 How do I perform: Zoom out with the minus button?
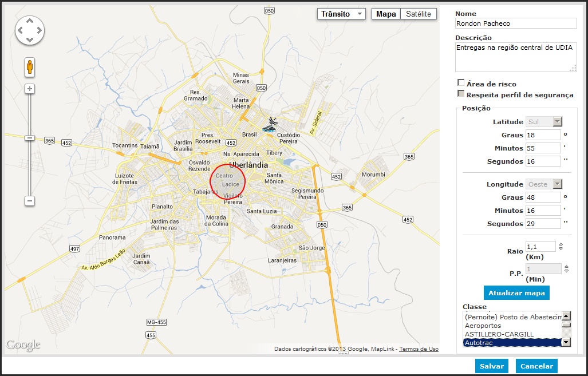pyautogui.click(x=30, y=201)
